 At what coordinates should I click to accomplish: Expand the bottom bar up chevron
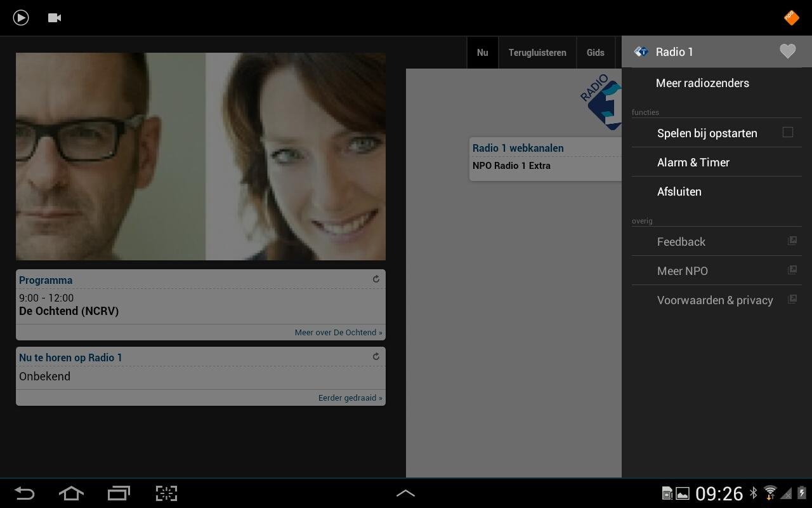coord(405,493)
